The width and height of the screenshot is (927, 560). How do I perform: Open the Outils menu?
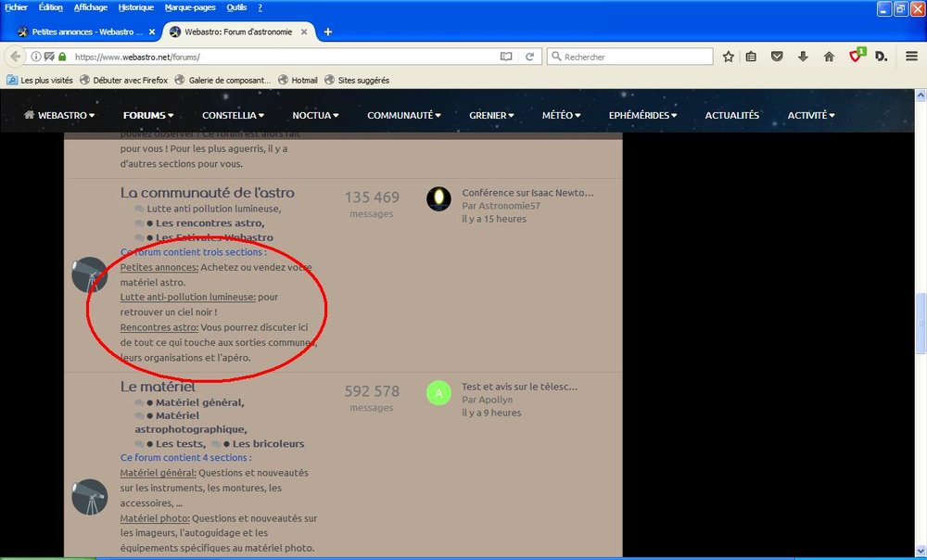(236, 7)
